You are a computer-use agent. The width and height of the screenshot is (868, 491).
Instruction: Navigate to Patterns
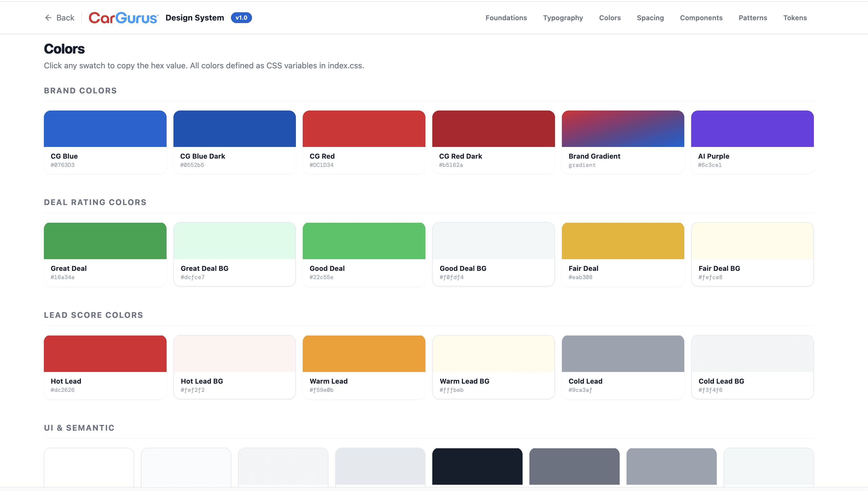[x=752, y=18]
